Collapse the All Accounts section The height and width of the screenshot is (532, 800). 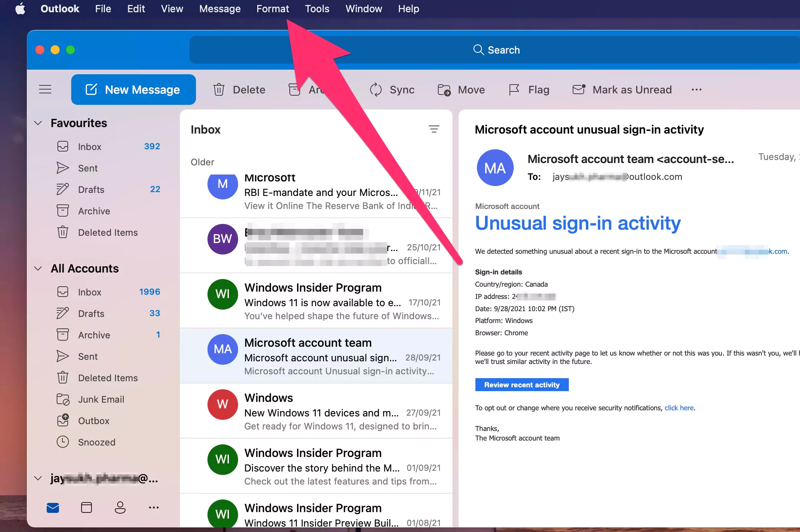(x=38, y=268)
